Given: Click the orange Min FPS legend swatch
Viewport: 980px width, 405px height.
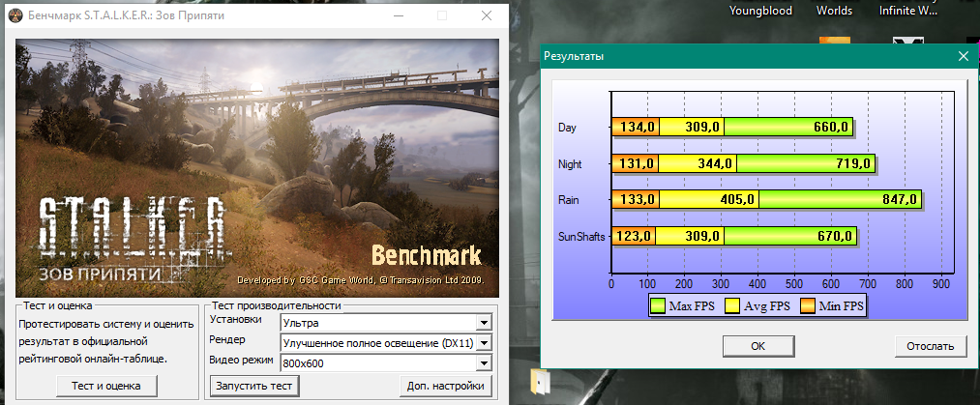Looking at the screenshot, I should tap(808, 305).
